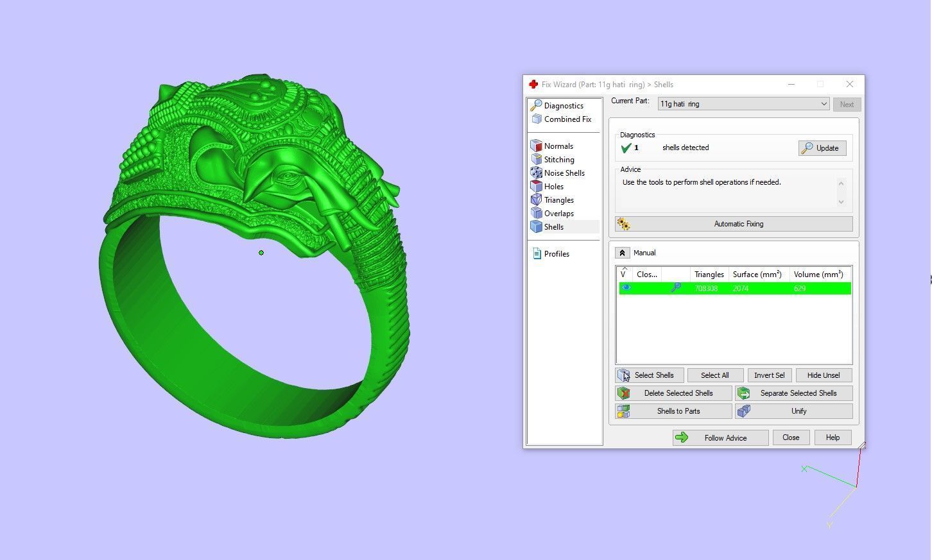Click the Fix Wizard red cross title icon
Viewport: 932px width, 560px height.
tap(533, 84)
